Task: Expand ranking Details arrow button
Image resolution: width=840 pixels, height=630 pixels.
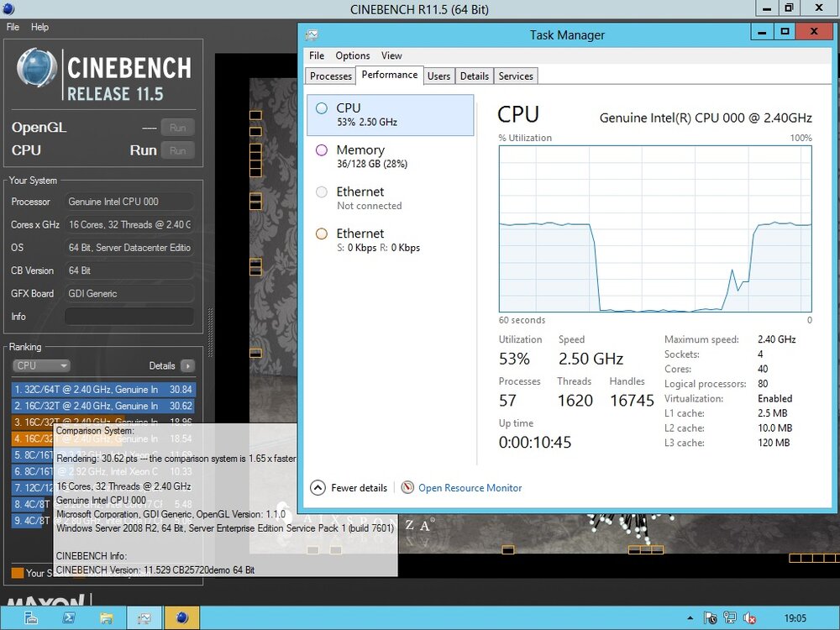Action: point(187,366)
